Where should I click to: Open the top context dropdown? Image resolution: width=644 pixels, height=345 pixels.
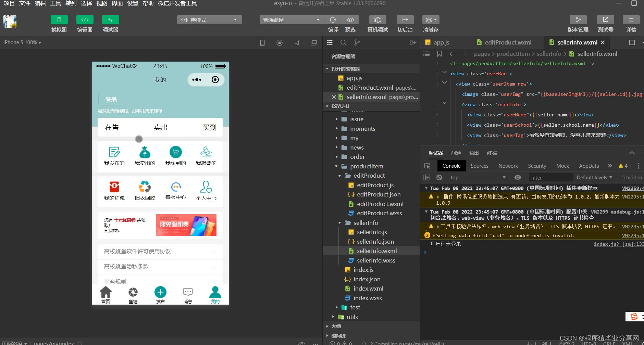(478, 177)
